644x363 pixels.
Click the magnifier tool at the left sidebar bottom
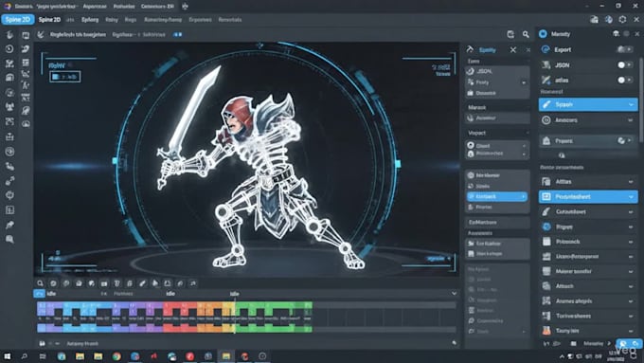[9, 239]
